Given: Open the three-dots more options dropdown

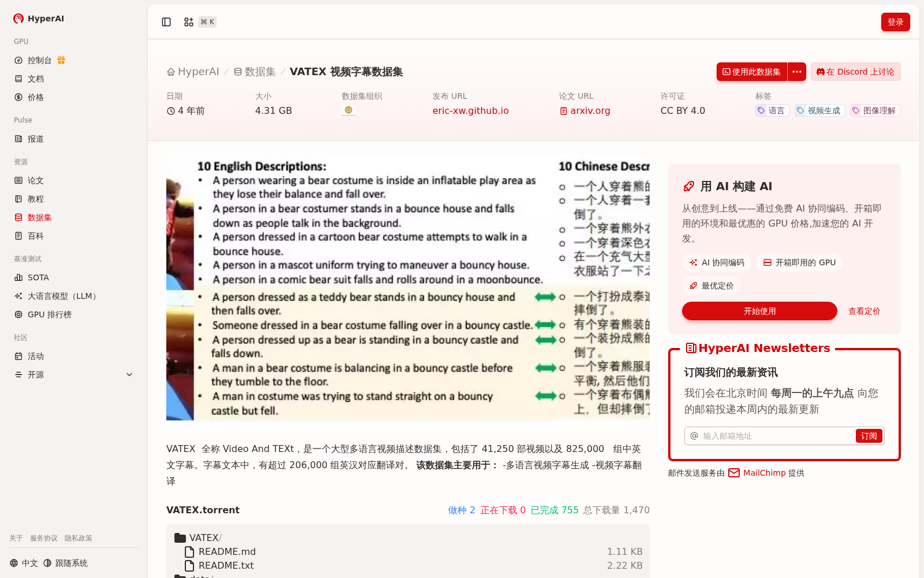Looking at the screenshot, I should [797, 72].
